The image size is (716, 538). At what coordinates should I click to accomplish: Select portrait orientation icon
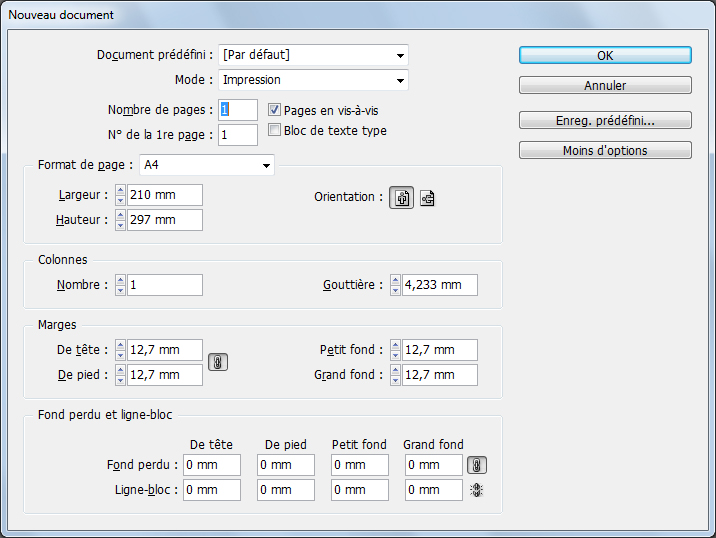[x=401, y=198]
